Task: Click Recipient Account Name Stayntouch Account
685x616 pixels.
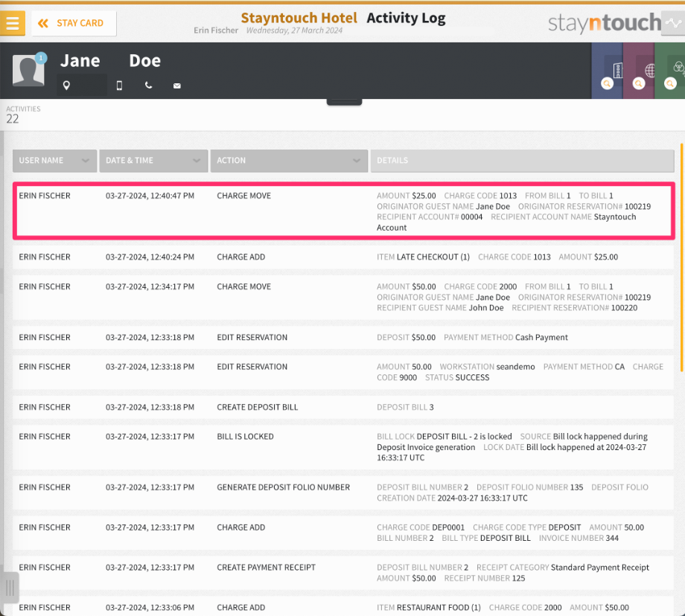Action: (506, 222)
